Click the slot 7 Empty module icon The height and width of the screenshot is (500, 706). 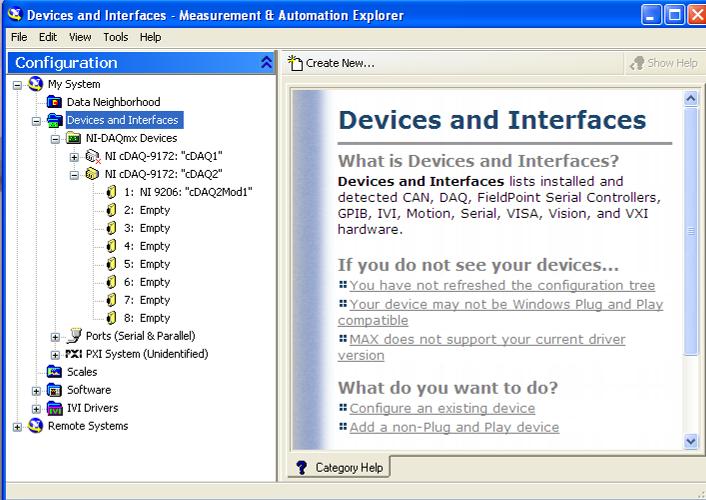(x=111, y=300)
